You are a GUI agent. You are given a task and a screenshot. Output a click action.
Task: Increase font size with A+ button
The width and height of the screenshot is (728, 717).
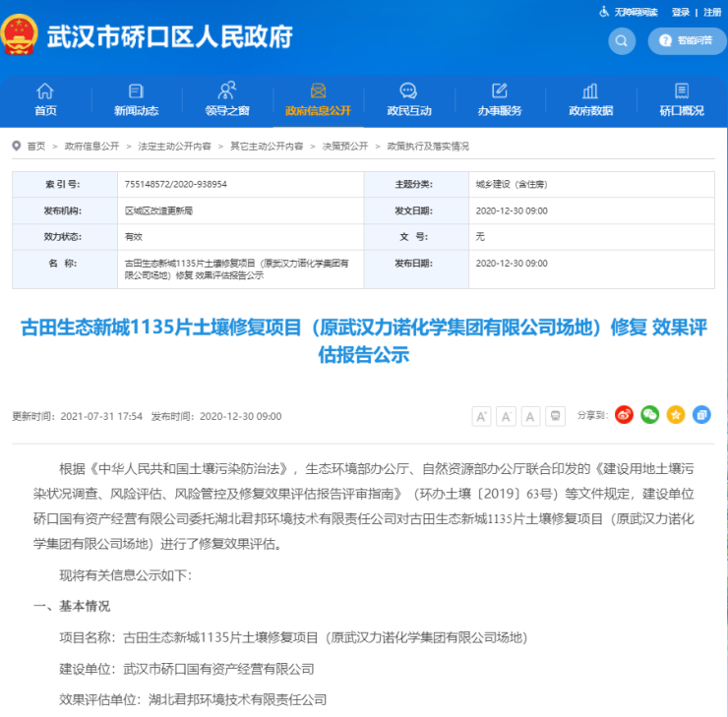point(481,416)
